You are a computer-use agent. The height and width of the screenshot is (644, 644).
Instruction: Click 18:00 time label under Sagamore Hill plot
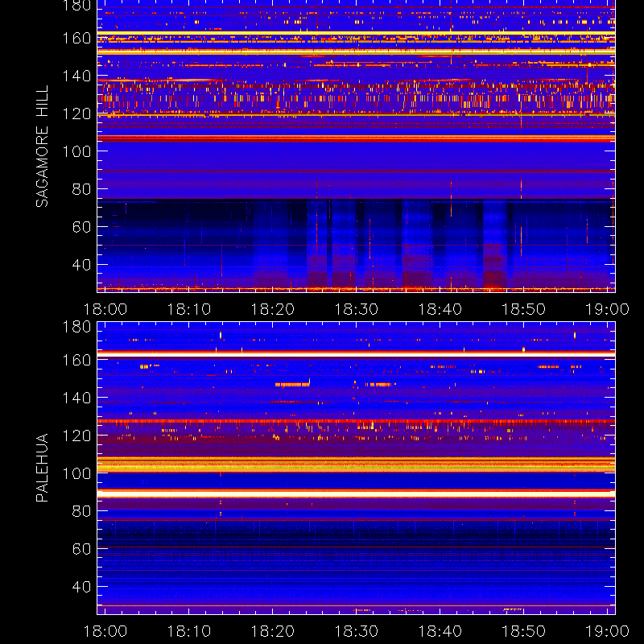pos(105,309)
